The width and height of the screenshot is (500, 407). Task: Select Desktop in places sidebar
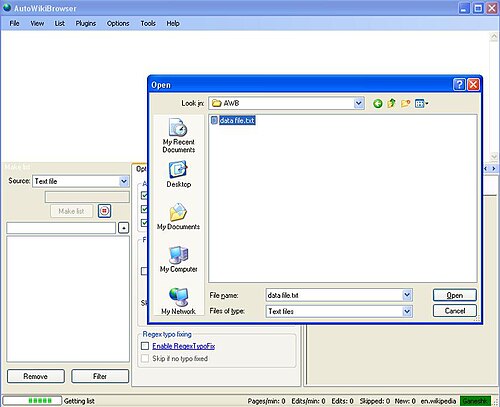click(178, 175)
